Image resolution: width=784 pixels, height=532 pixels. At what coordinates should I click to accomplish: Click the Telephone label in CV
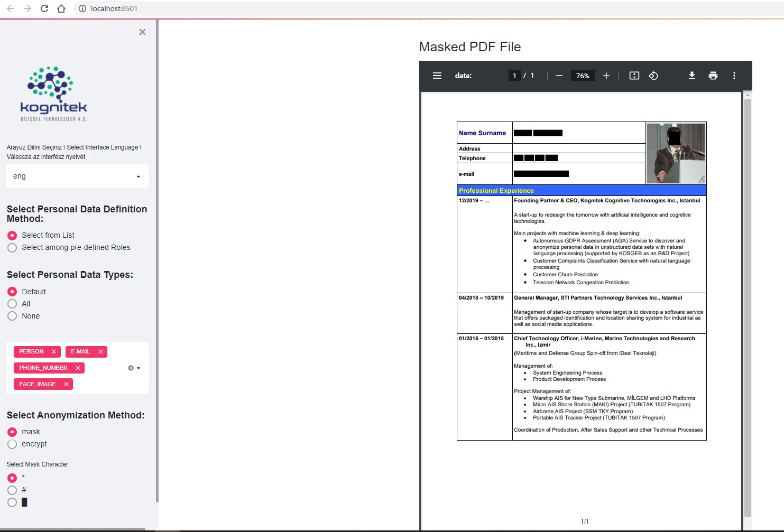point(472,158)
